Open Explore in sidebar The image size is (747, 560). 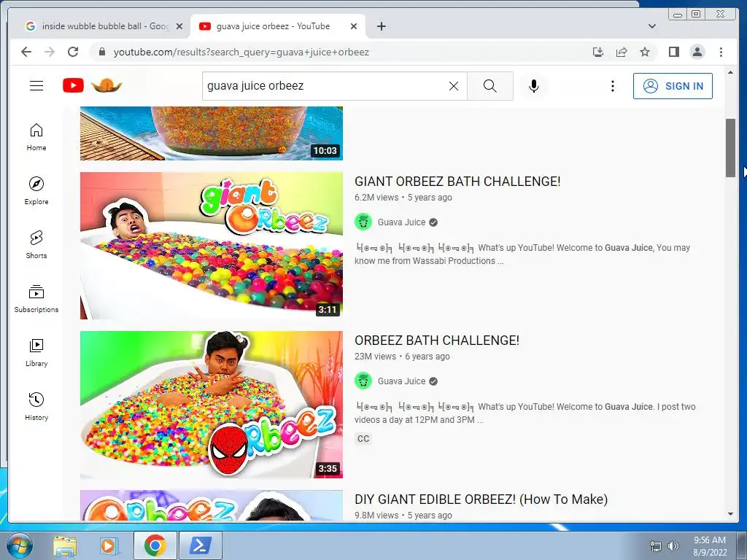point(36,191)
